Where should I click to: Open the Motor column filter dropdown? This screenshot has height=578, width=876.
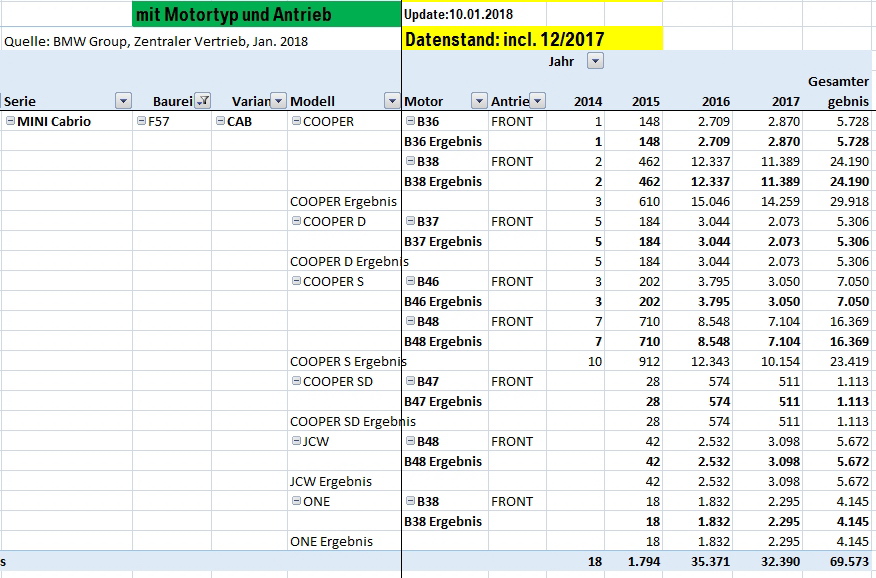[x=479, y=101]
